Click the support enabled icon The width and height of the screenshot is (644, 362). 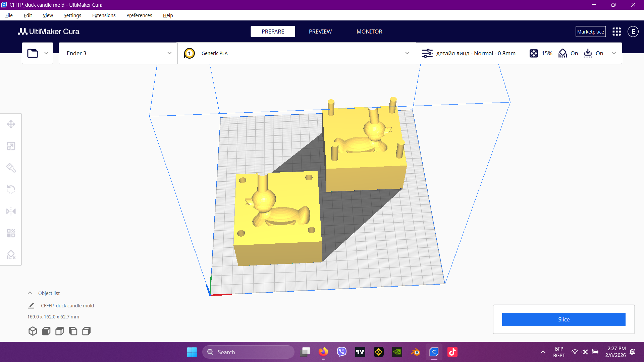coord(562,53)
